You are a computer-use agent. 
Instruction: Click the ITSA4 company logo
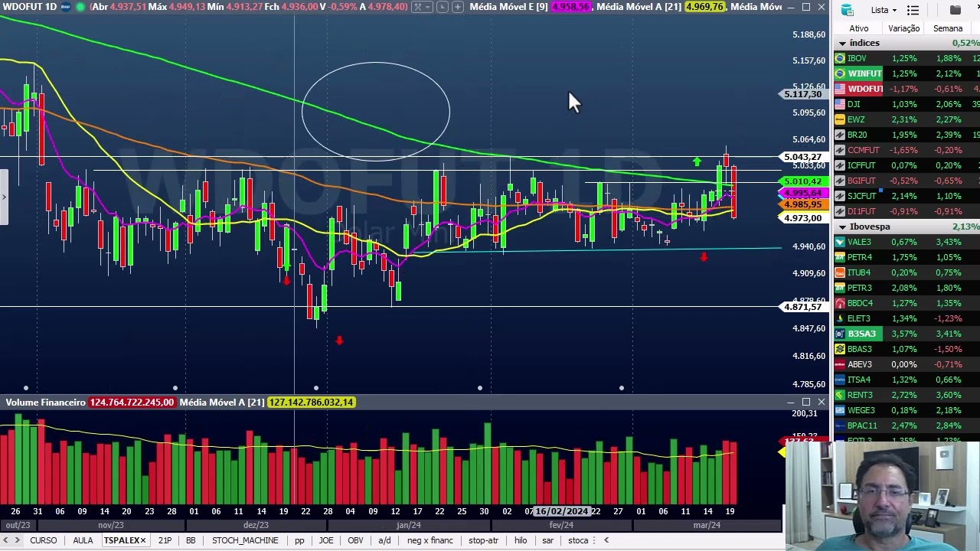840,380
